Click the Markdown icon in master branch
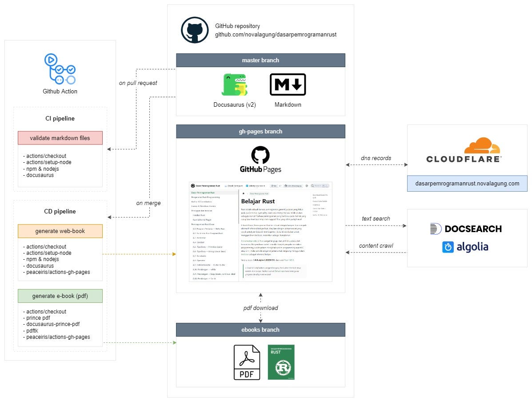This screenshot has width=532, height=402. (288, 84)
